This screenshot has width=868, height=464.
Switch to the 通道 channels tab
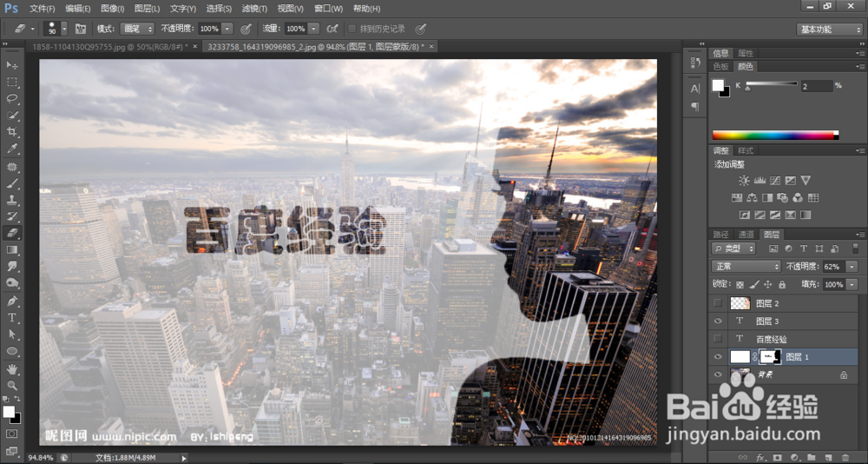click(x=746, y=235)
